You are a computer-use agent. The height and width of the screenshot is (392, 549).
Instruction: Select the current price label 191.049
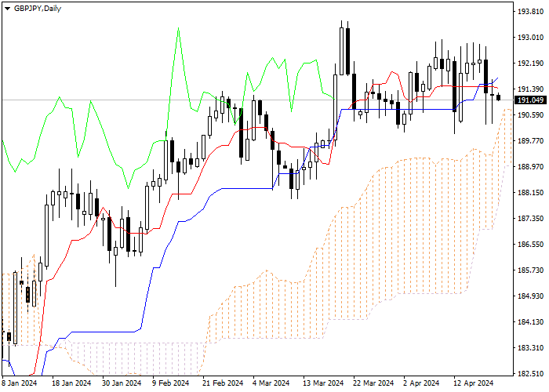pos(531,100)
